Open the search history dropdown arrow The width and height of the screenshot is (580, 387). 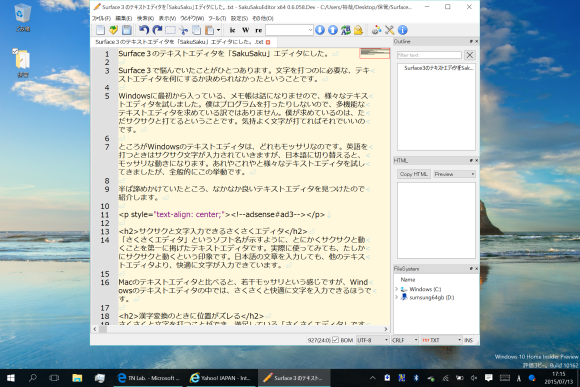[310, 30]
